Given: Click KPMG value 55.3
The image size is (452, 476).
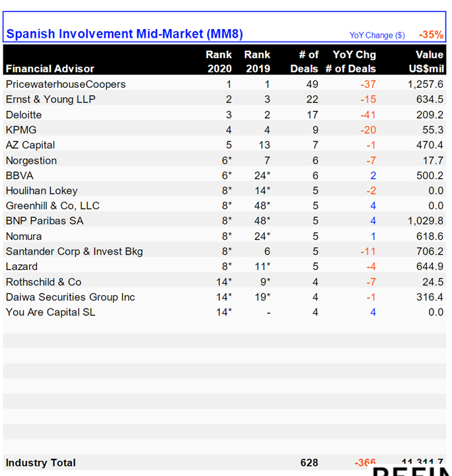Looking at the screenshot, I should coord(433,130).
